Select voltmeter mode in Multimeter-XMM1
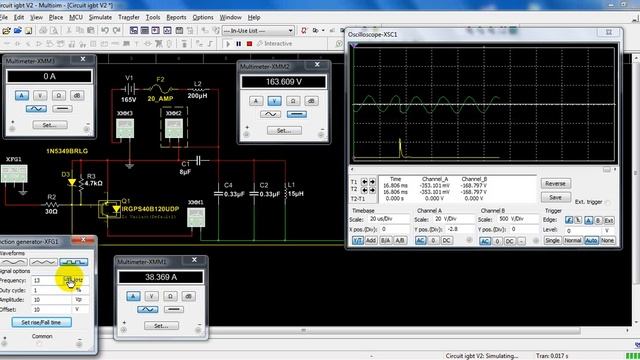This screenshot has height=360, width=640. pos(151,296)
